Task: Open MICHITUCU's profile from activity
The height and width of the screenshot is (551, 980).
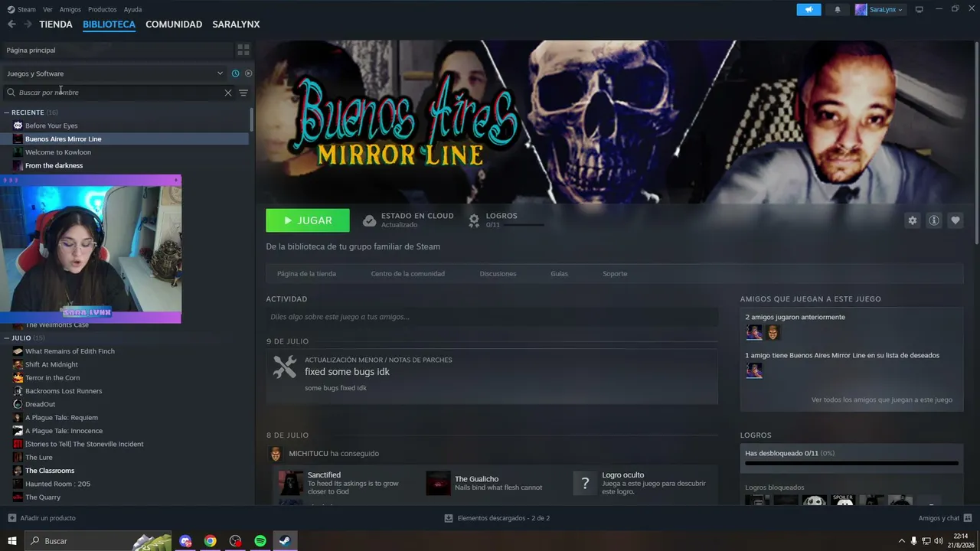Action: point(308,454)
